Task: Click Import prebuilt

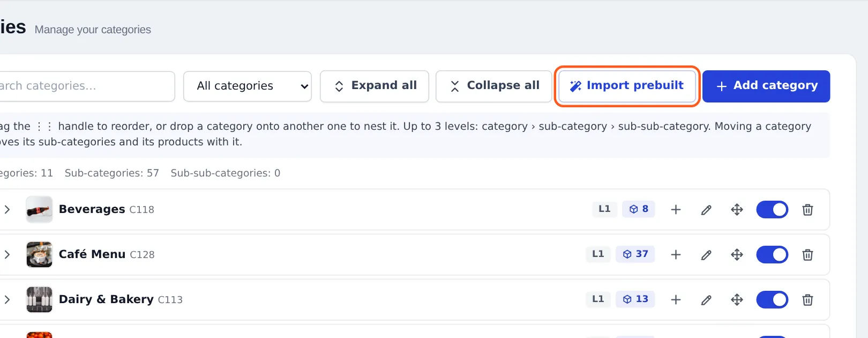Action: click(627, 86)
